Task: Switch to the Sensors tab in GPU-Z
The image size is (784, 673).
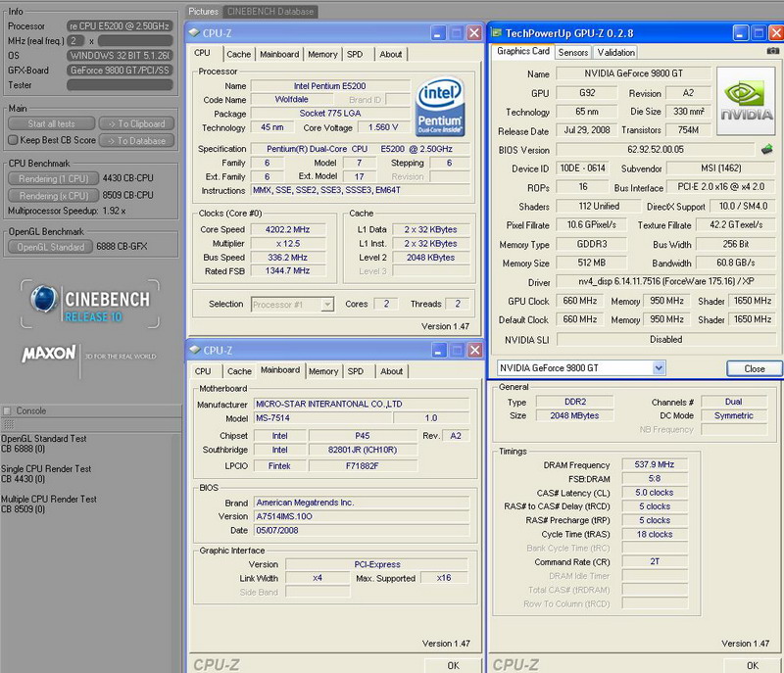Action: pyautogui.click(x=573, y=52)
